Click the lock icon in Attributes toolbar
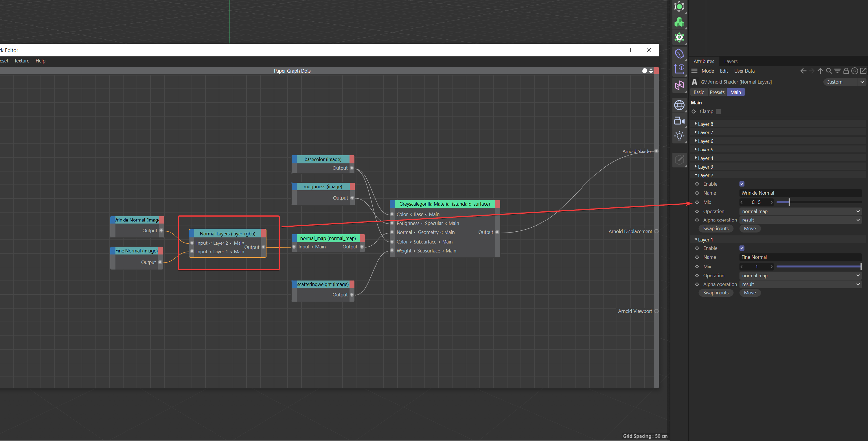 [x=846, y=71]
